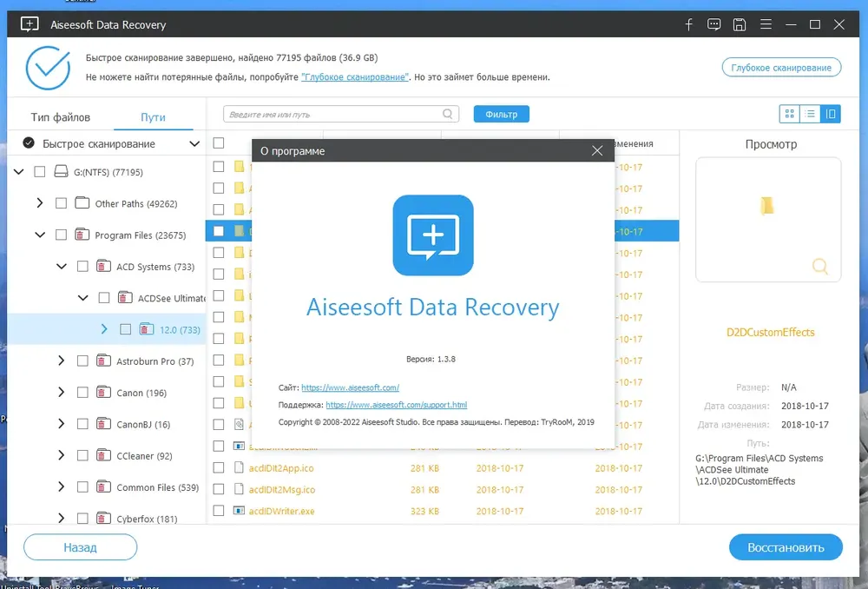Check the Other Paths checkbox
Viewport: 868px width, 589px height.
[x=61, y=203]
